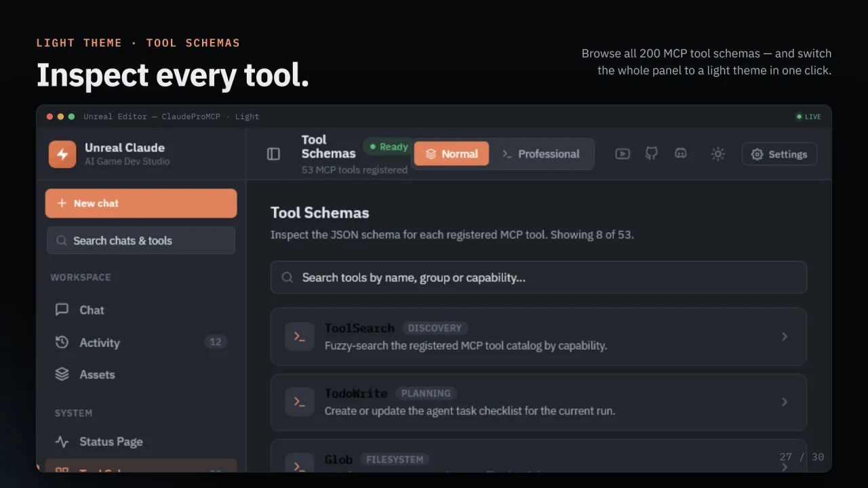This screenshot has width=868, height=488.
Task: Click the ToolSearch terminal icon
Action: coord(299,336)
